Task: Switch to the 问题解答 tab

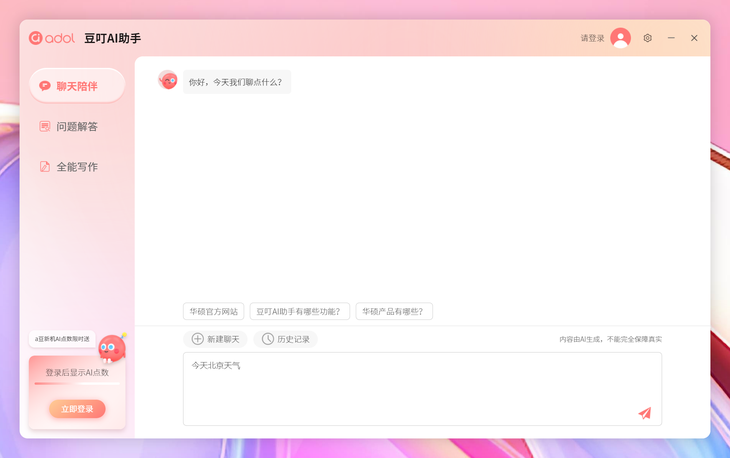Action: tap(77, 127)
